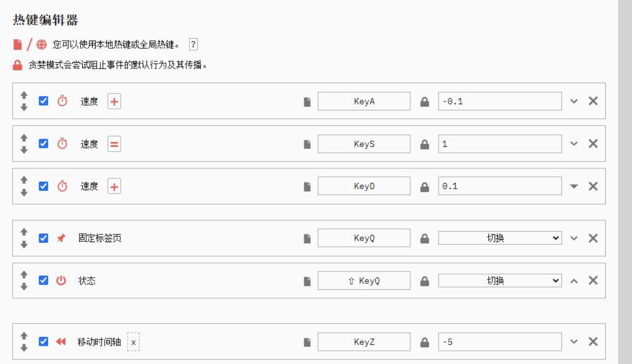
Task: Open the 切换 dropdown for 状态 row
Action: pos(500,281)
